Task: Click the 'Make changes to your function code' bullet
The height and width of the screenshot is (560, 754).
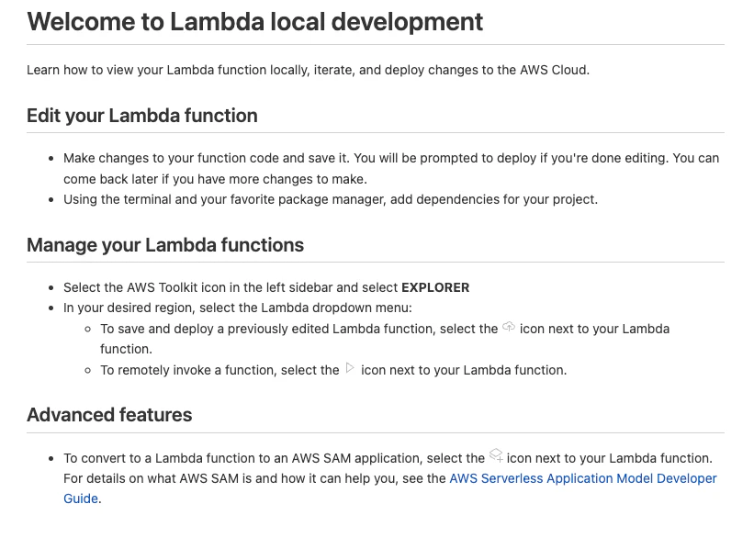Action: point(391,168)
